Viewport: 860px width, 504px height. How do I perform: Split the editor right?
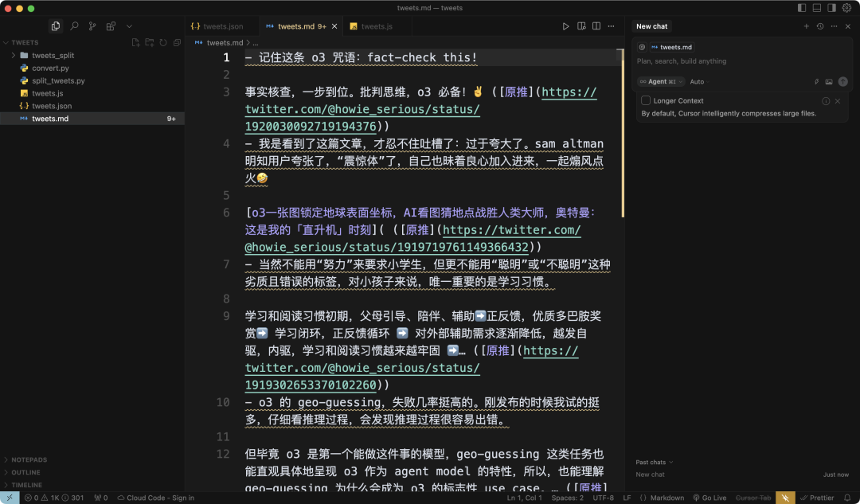pos(596,26)
